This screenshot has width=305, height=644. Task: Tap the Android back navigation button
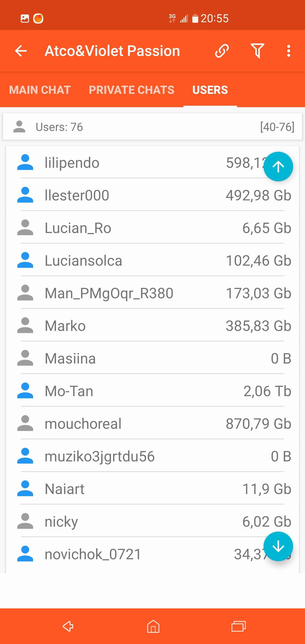click(68, 626)
